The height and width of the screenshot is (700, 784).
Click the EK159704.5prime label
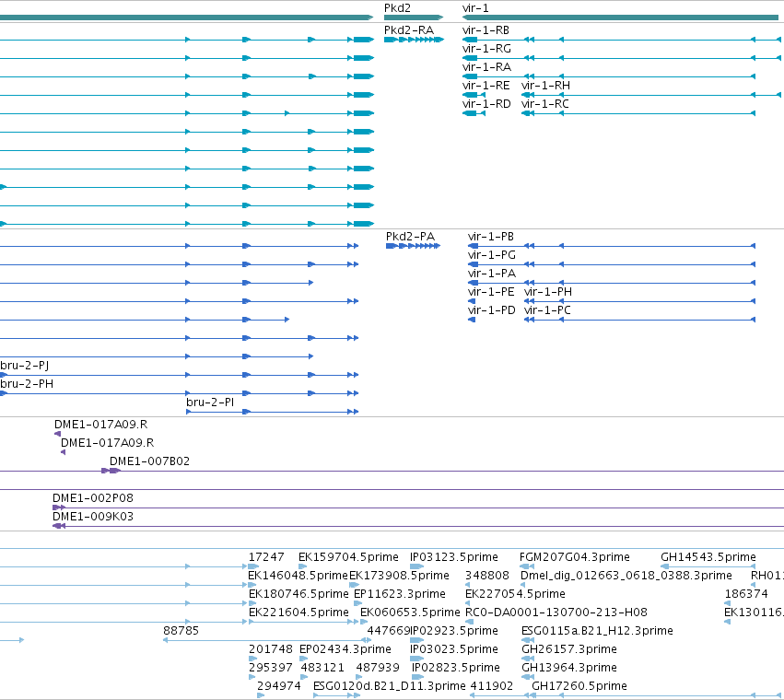coord(348,557)
